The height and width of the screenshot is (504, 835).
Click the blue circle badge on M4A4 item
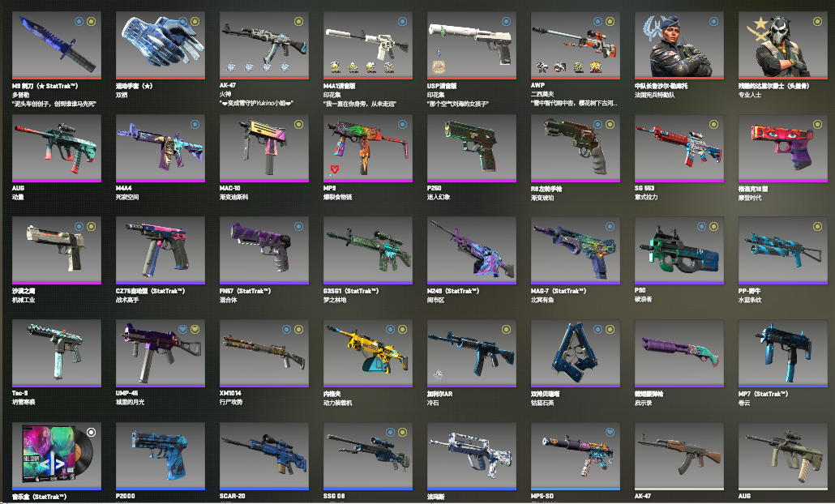coord(195,124)
